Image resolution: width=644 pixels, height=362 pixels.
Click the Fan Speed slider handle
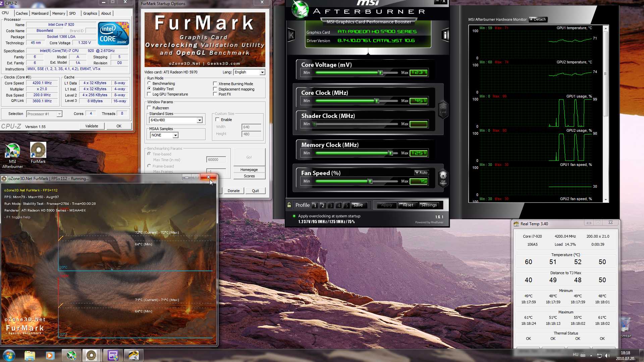coord(370,181)
